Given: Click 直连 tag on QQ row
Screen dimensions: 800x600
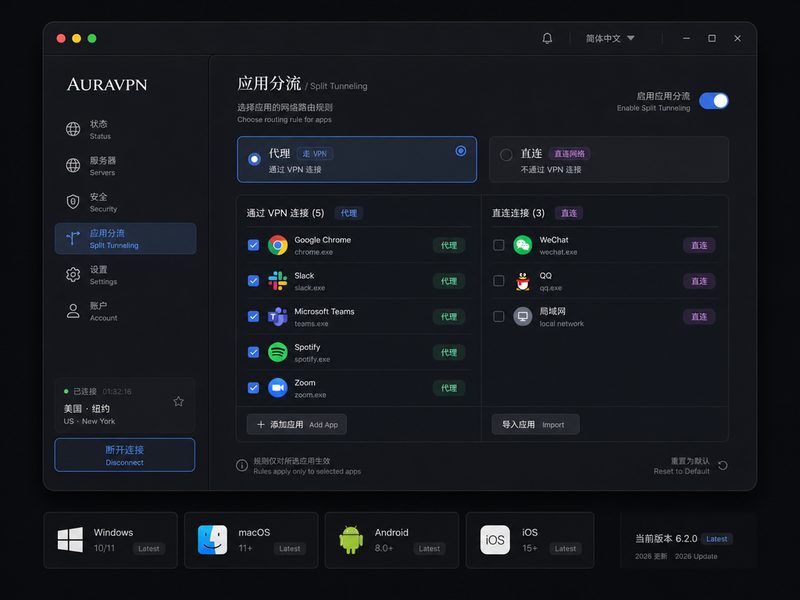Looking at the screenshot, I should tap(699, 281).
